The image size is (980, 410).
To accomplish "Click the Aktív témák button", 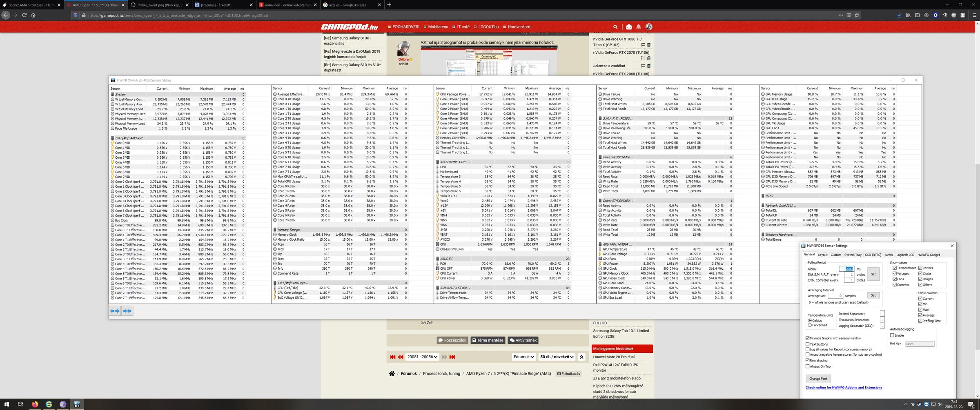I will pos(523,340).
